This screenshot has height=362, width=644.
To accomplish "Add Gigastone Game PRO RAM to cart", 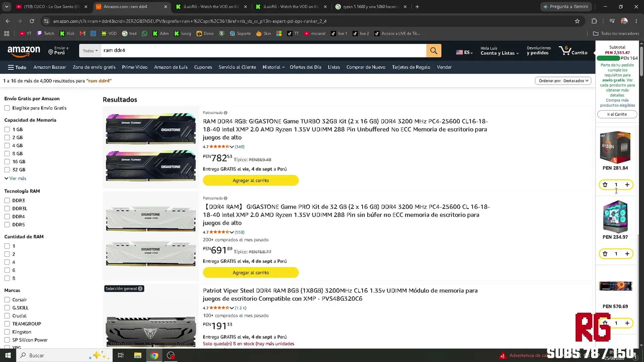I will 251,273.
